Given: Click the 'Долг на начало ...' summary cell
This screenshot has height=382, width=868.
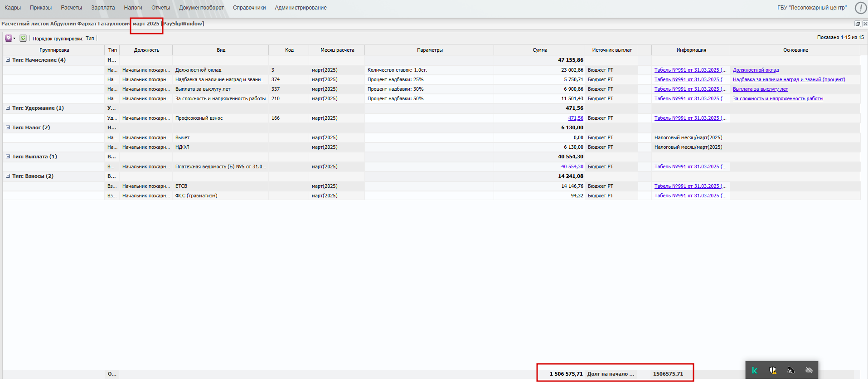Looking at the screenshot, I should tap(611, 374).
